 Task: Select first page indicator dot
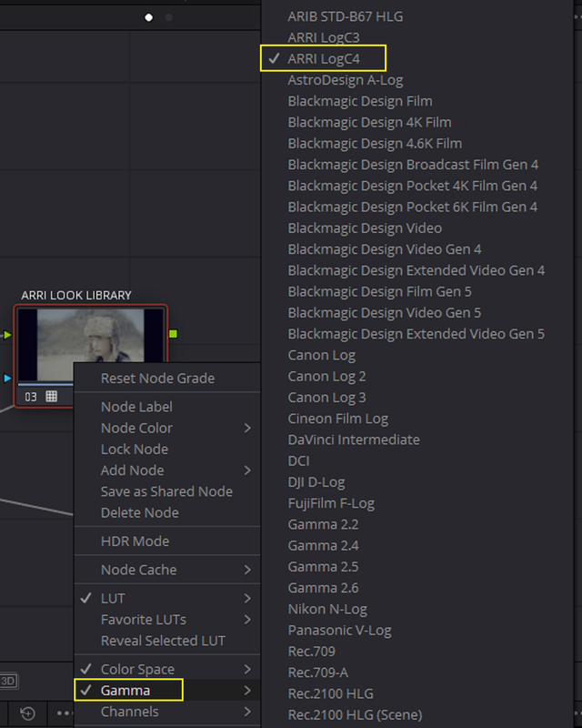click(149, 17)
